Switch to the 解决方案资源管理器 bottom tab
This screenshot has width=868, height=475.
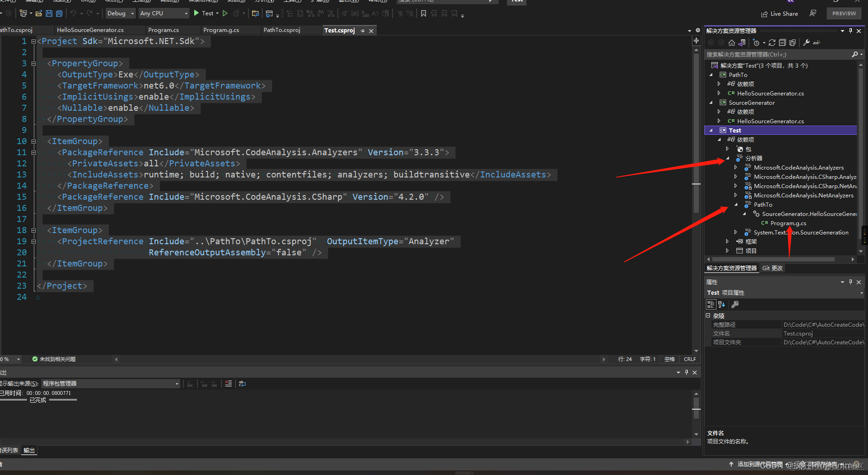coord(732,268)
